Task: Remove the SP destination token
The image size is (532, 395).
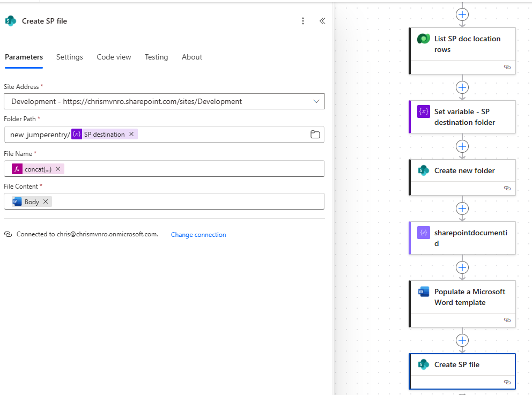Action: tap(131, 135)
